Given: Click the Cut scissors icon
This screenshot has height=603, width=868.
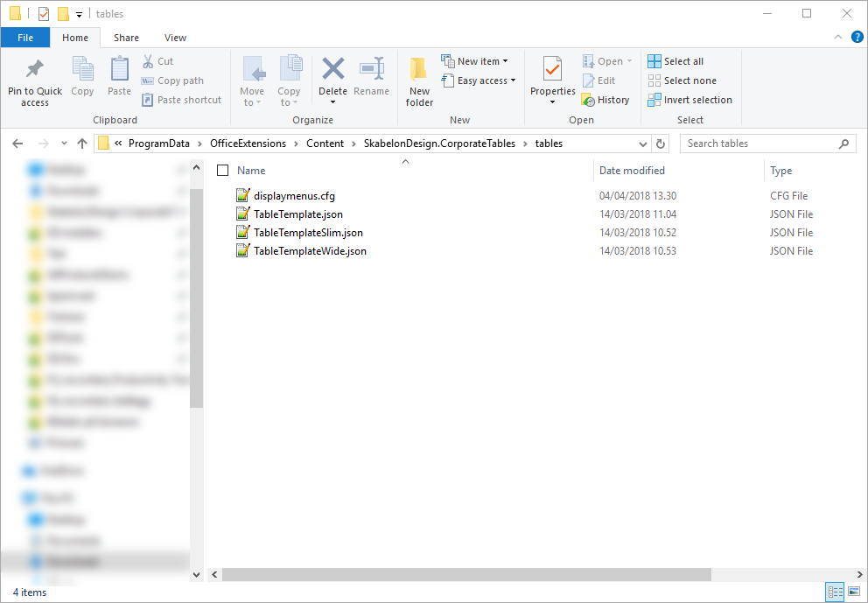Looking at the screenshot, I should coord(148,61).
